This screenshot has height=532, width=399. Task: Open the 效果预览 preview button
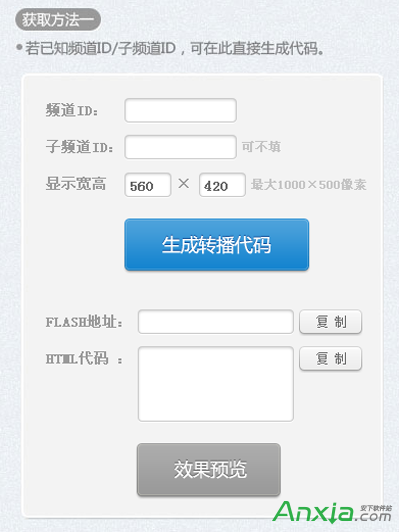pos(208,469)
